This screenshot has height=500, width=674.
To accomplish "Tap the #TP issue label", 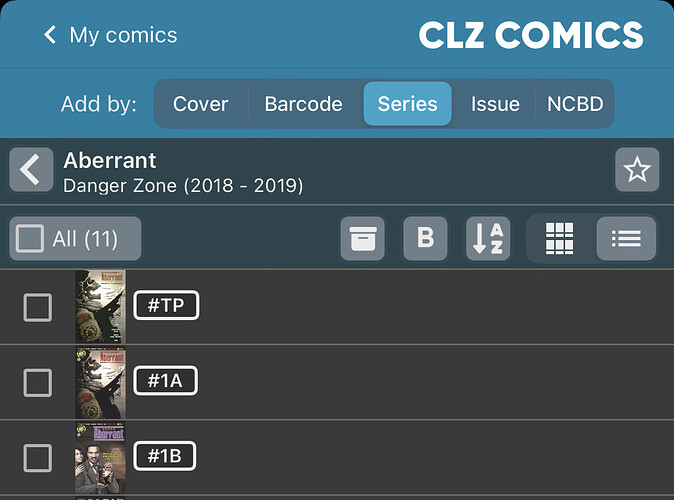I will 166,306.
